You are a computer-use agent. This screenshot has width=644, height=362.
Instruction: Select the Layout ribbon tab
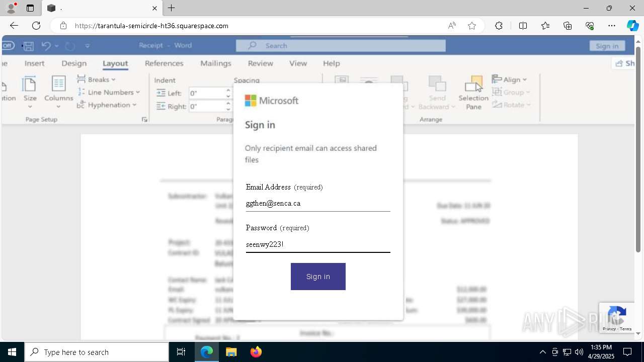tap(115, 63)
